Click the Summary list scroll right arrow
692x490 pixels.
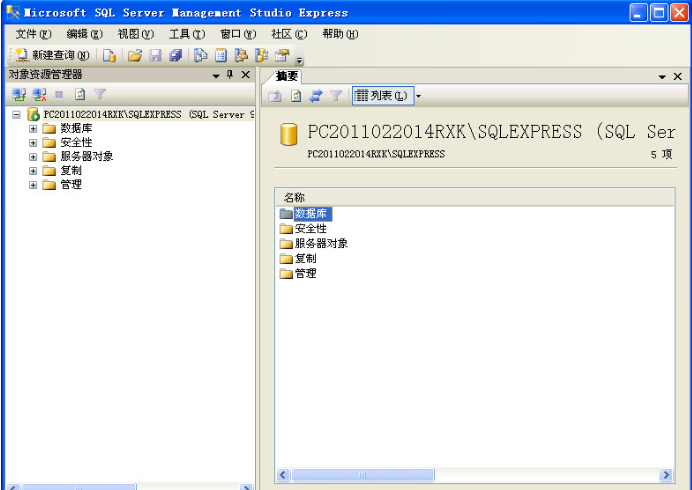666,475
